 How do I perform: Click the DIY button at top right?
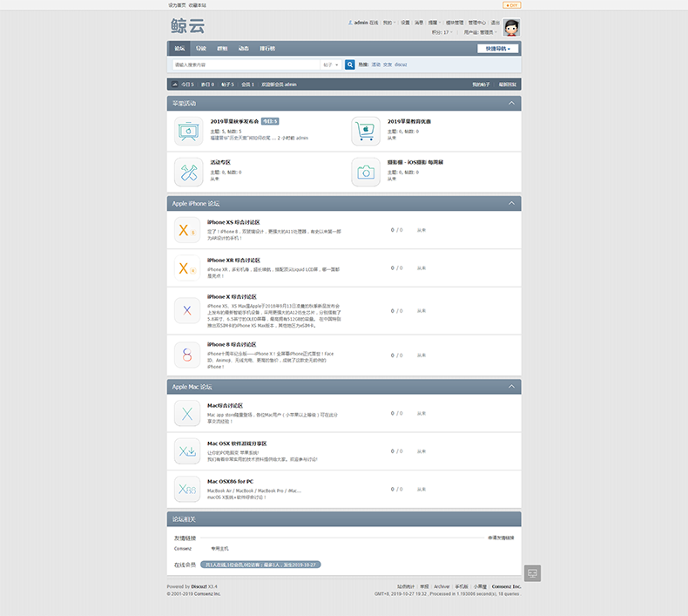tap(511, 5)
